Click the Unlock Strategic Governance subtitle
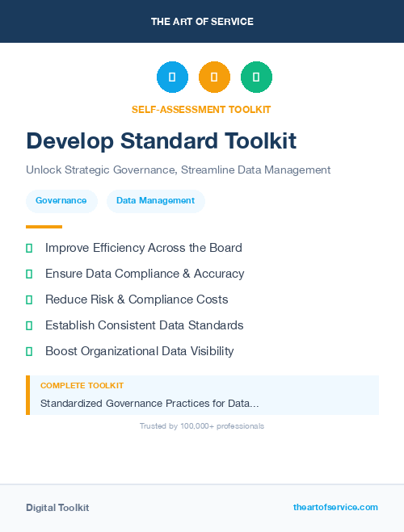The width and height of the screenshot is (404, 532). [x=179, y=170]
